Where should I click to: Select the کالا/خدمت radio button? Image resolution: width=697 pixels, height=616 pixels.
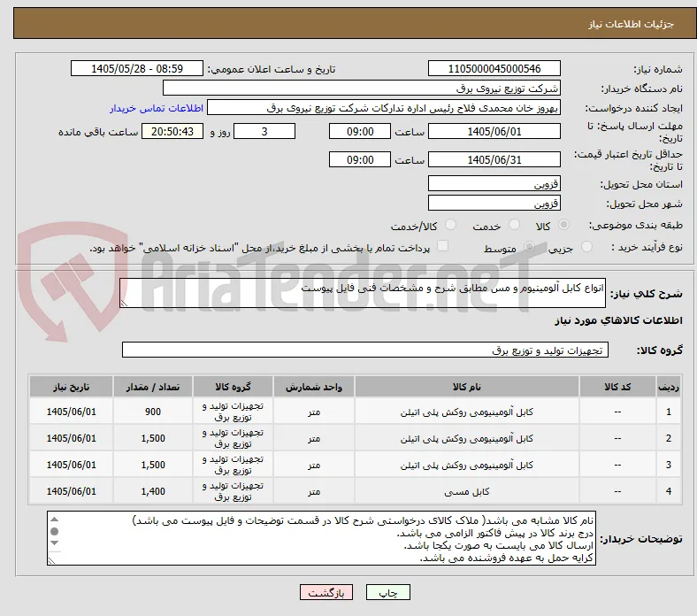click(x=451, y=225)
